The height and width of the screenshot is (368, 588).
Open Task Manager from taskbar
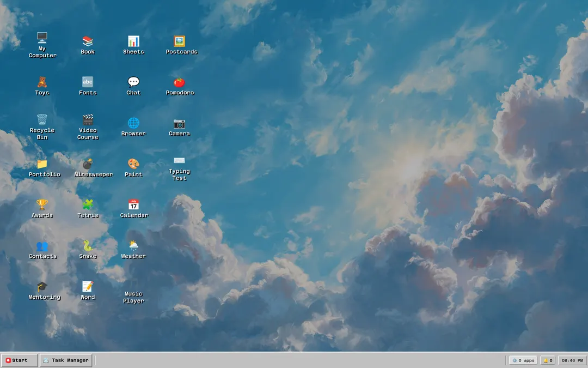click(x=66, y=360)
